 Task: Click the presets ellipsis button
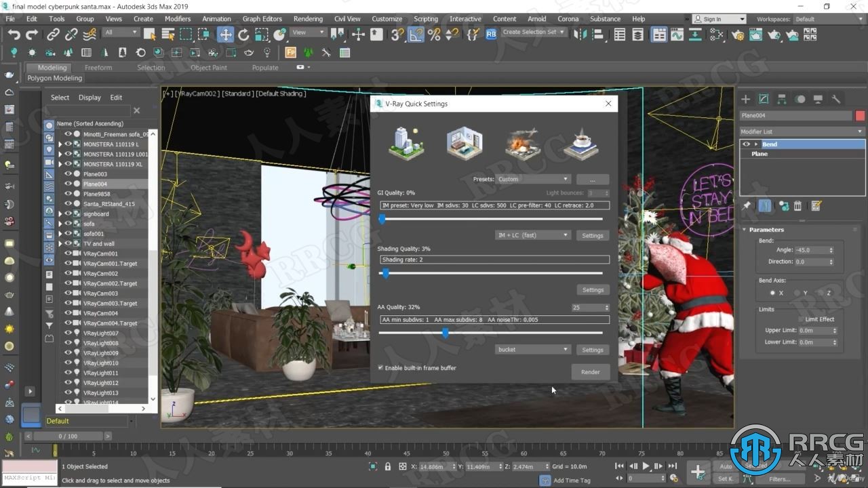[593, 180]
